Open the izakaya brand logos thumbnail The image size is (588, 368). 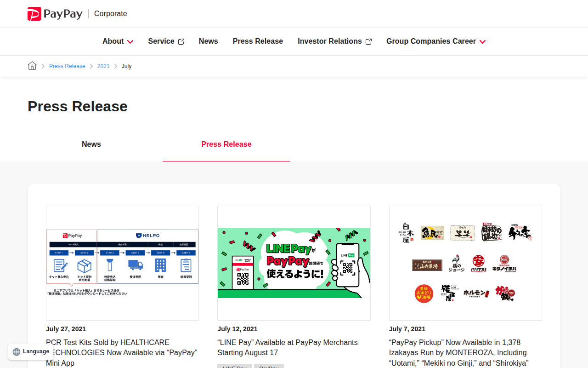coord(465,263)
